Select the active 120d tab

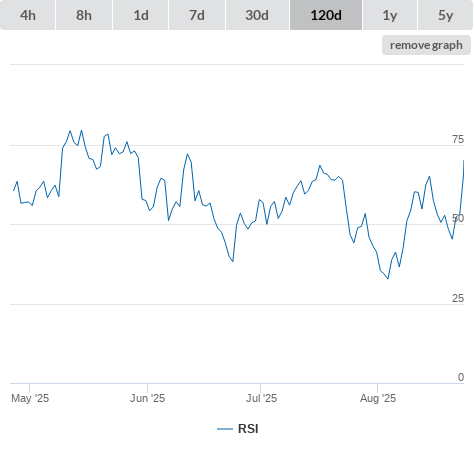326,15
